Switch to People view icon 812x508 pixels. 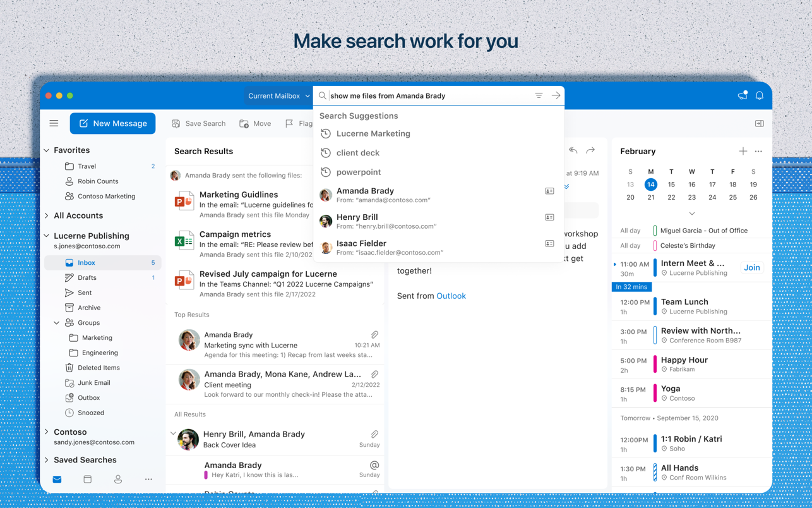(118, 480)
